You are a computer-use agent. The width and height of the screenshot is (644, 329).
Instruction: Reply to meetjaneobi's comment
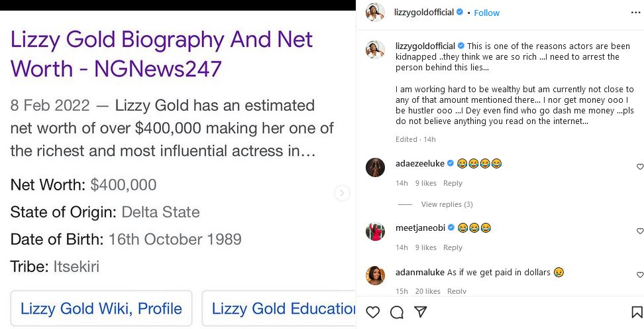[453, 247]
